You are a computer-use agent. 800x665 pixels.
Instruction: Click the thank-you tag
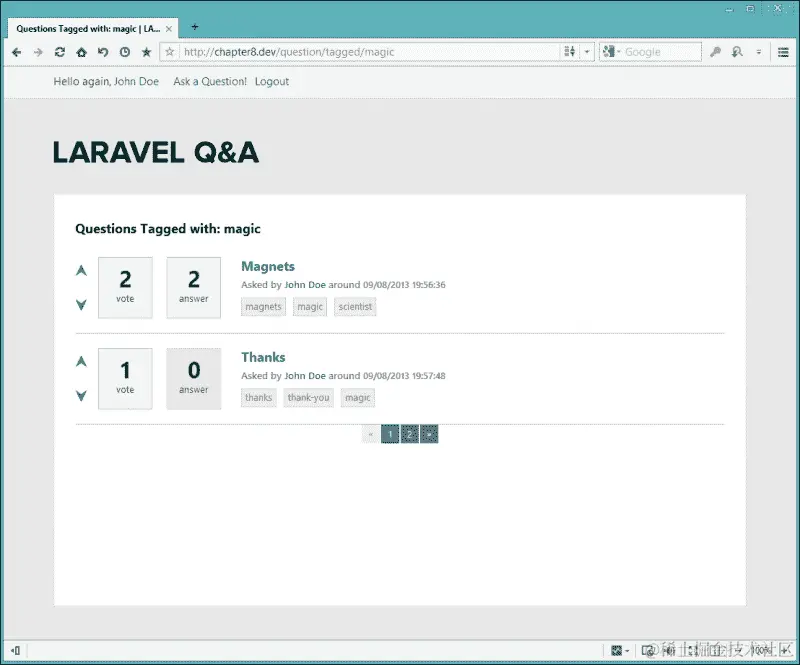point(308,398)
